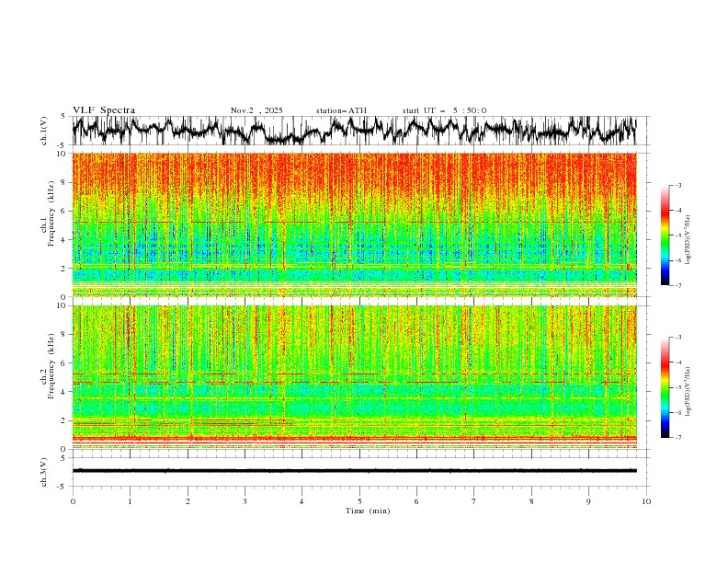Click the '9' tick label on time axis
Viewport: 728px width, 563px height.
[588, 501]
